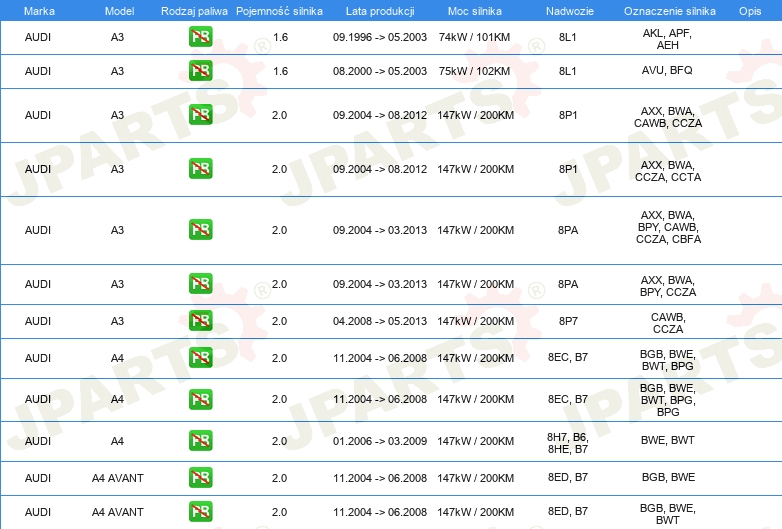Select model A4 in the 8H7, B6 row
This screenshot has width=782, height=529.
click(117, 441)
